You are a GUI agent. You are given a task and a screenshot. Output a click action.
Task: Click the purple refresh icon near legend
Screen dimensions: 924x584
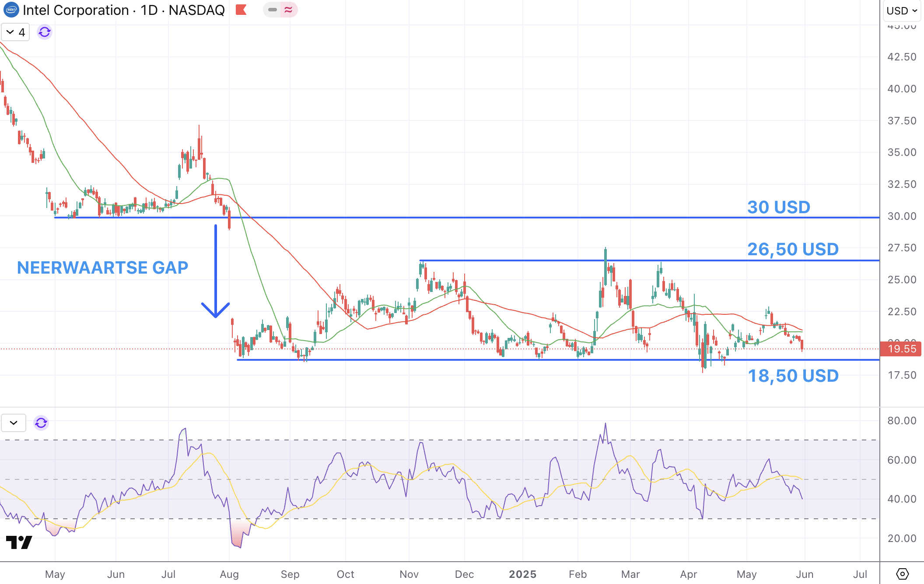[x=45, y=32]
